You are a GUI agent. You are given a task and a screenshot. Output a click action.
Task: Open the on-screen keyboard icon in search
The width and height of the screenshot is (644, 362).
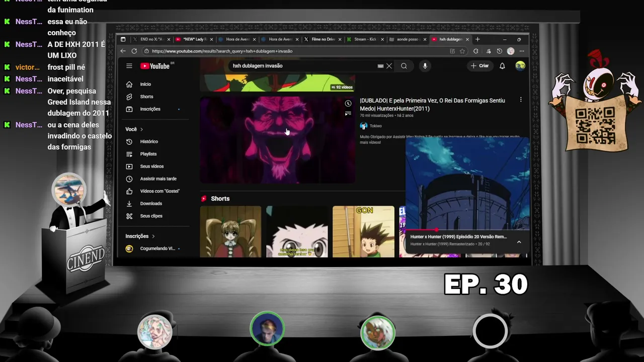point(380,66)
